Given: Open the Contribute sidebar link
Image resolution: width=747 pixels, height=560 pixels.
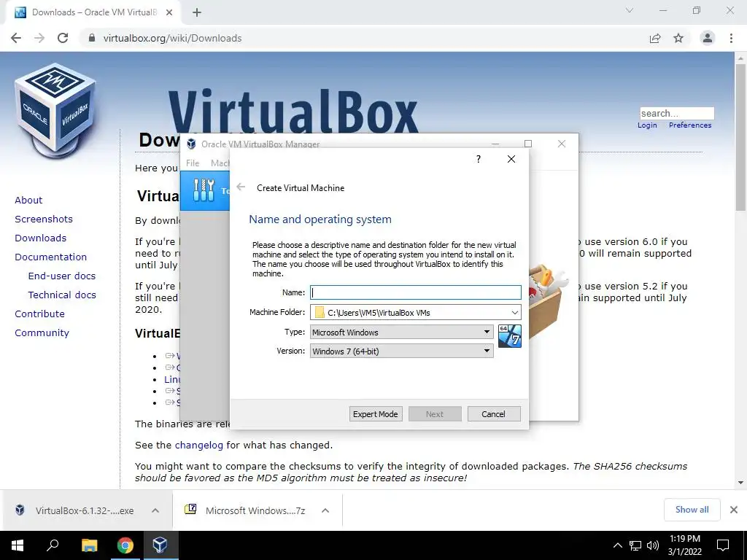Looking at the screenshot, I should tap(39, 314).
